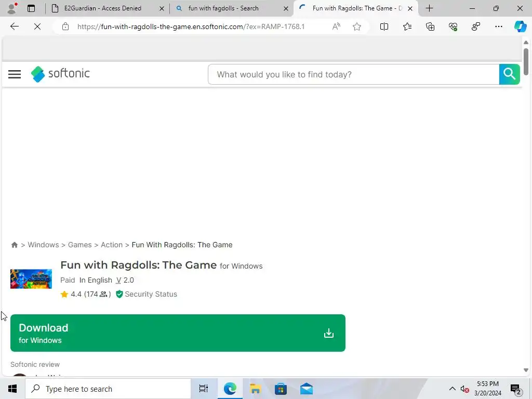Open a new browser tab
532x399 pixels.
click(x=429, y=8)
